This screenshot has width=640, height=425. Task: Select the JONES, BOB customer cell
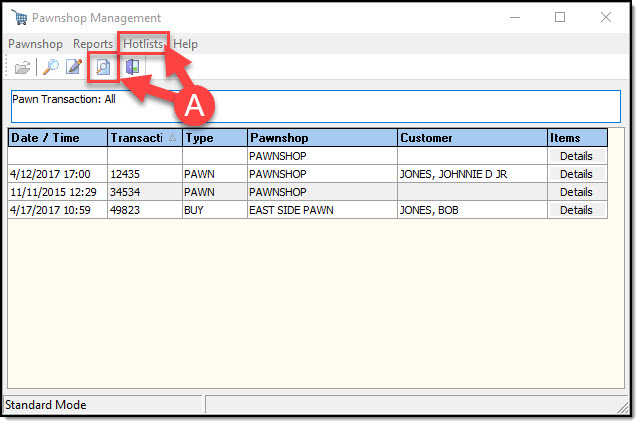471,210
